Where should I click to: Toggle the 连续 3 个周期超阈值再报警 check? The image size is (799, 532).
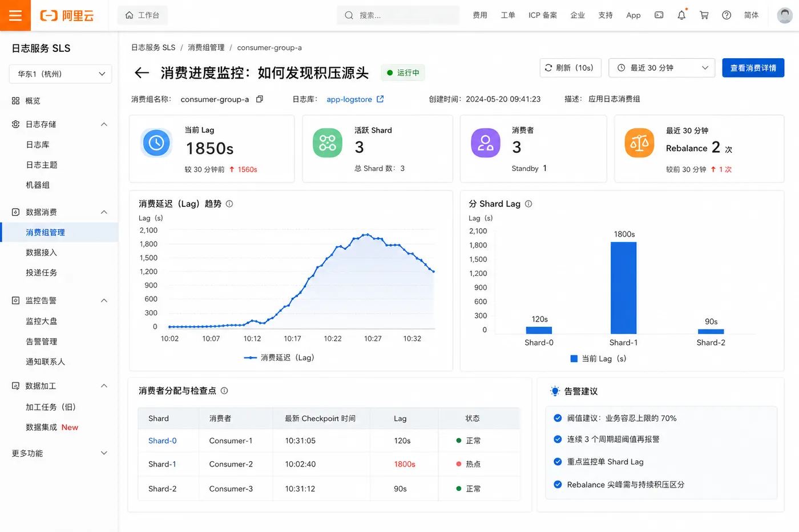pos(558,439)
